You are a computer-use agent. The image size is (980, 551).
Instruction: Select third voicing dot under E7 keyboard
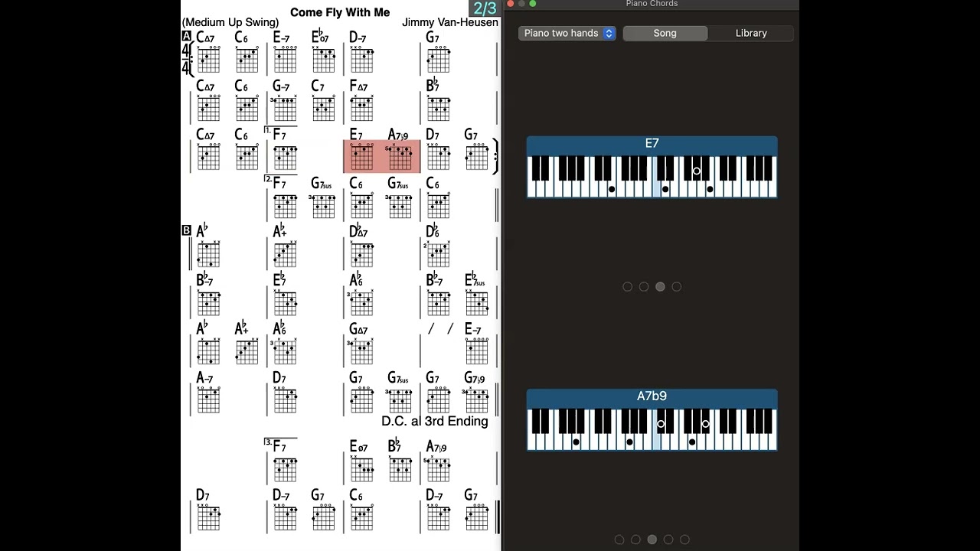click(660, 287)
